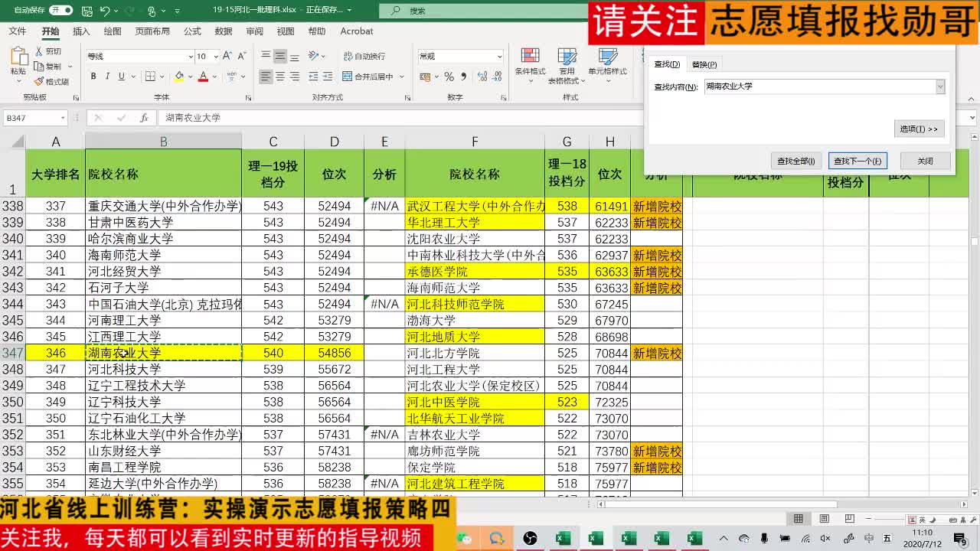
Task: Click the touch/mouse mode icon
Action: click(x=152, y=11)
